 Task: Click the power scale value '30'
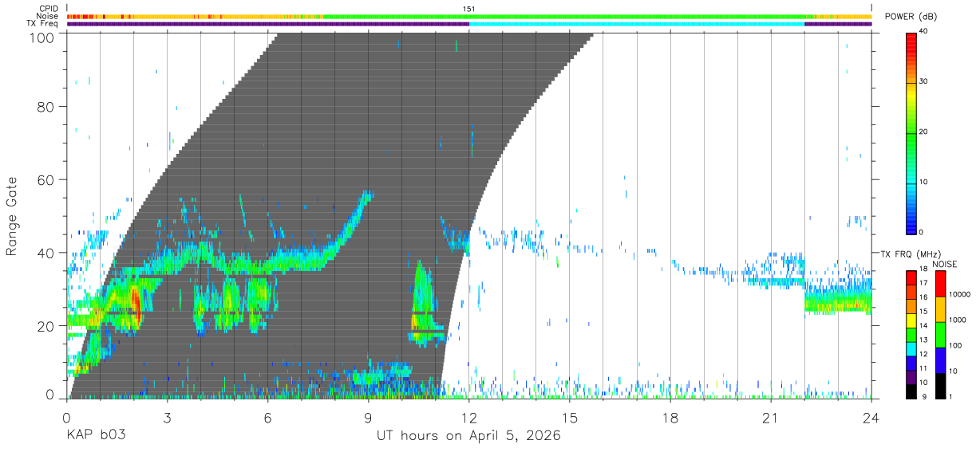coord(925,82)
